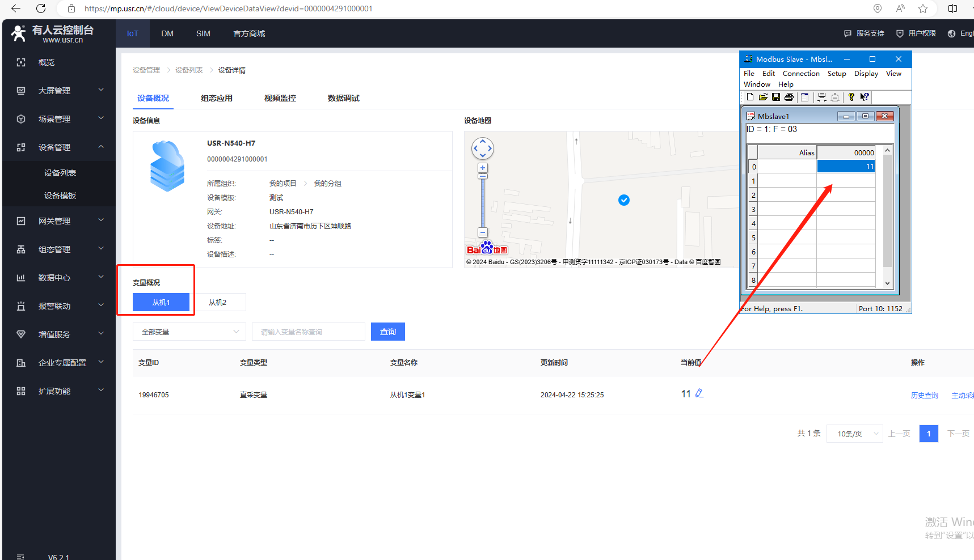This screenshot has height=560, width=974.
Task: Expand the 网关管理 sidebar menu
Action: [59, 221]
